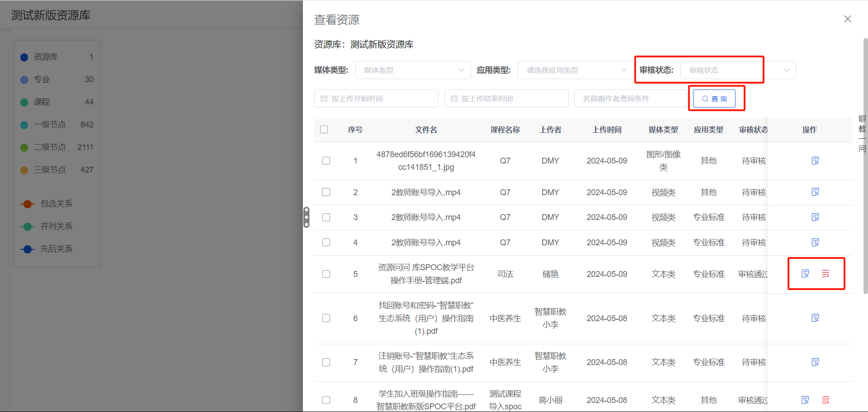
Task: Download the 学生加入班级操作指南 PDF via red icon
Action: [x=826, y=400]
